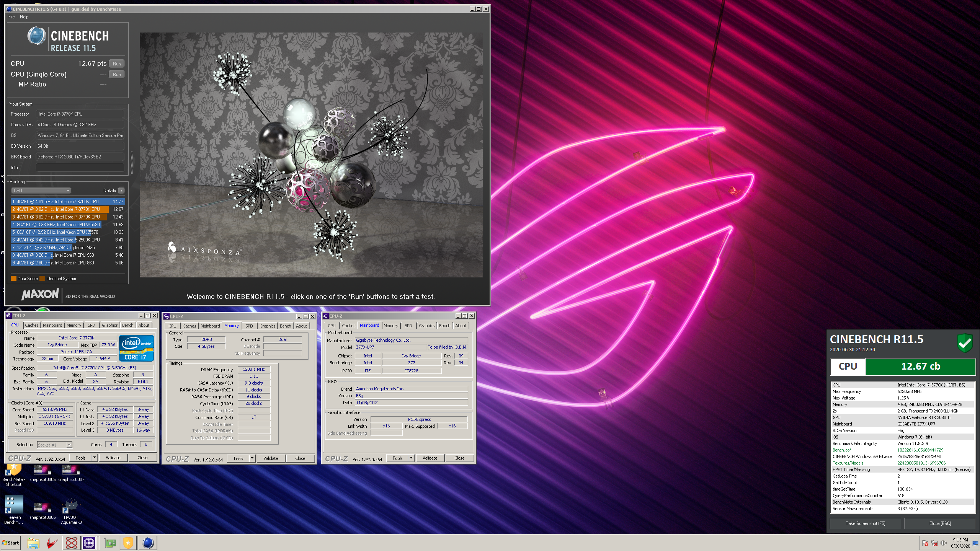Click the 12.67 cb green score bar

pyautogui.click(x=920, y=367)
